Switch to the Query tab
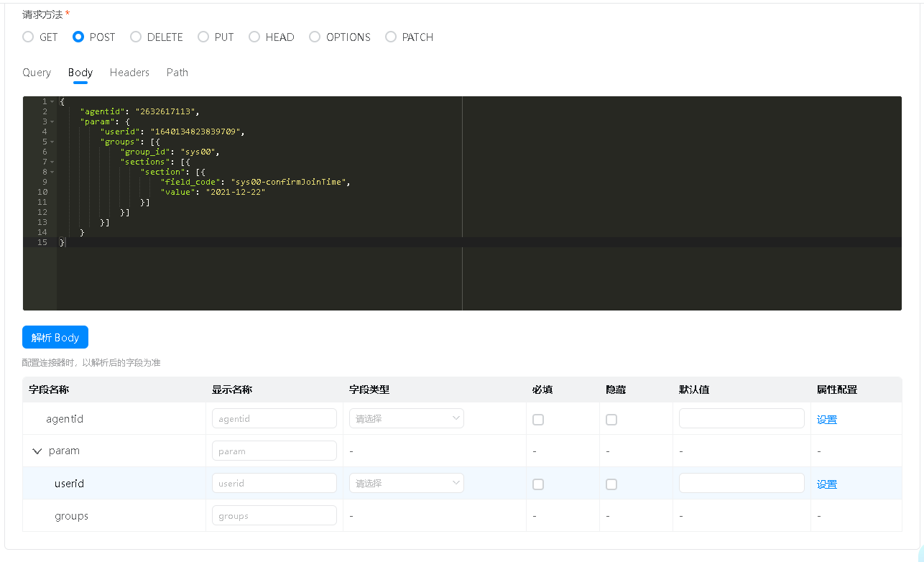924x562 pixels. (x=37, y=73)
